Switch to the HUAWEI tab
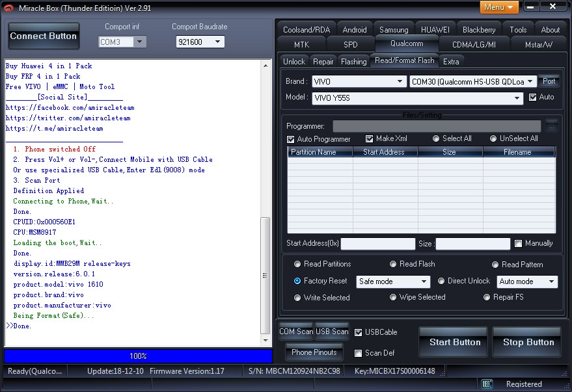This screenshot has width=572, height=392. click(x=435, y=30)
